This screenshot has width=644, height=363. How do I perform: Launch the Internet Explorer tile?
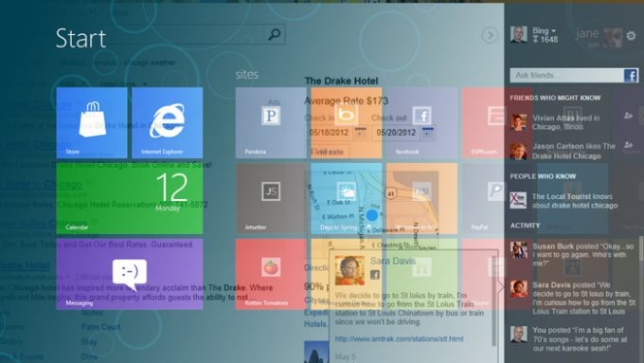(168, 122)
